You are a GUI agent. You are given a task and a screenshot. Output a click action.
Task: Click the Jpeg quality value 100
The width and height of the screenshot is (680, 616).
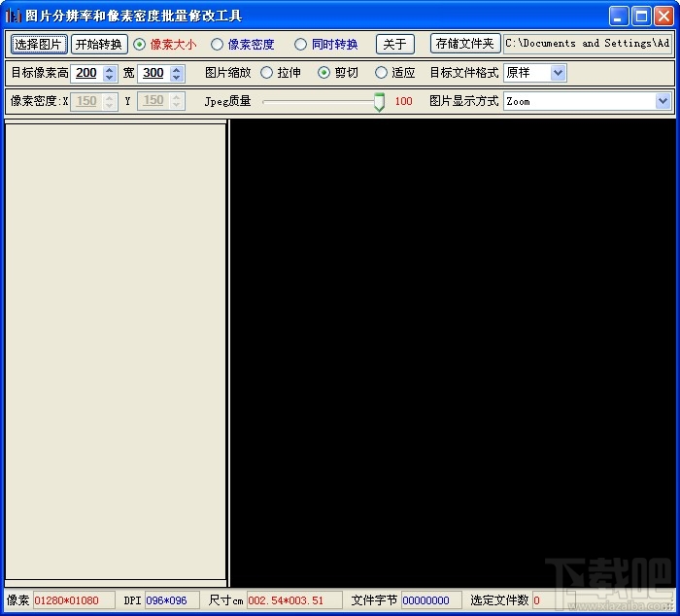[x=403, y=101]
